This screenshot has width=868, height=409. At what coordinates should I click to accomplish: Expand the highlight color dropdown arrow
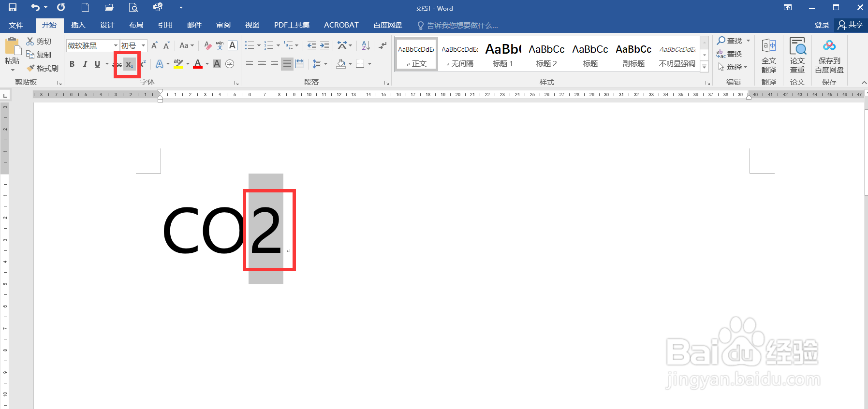pos(188,64)
